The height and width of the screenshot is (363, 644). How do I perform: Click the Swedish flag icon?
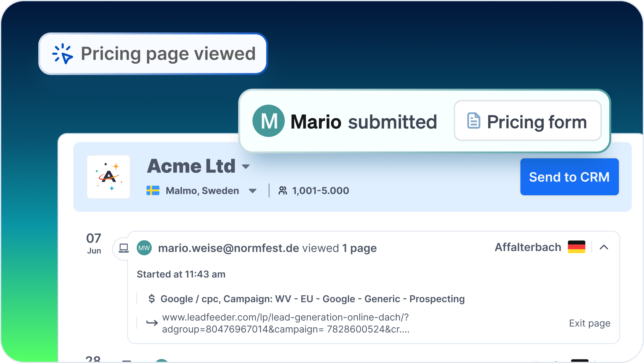pos(153,191)
